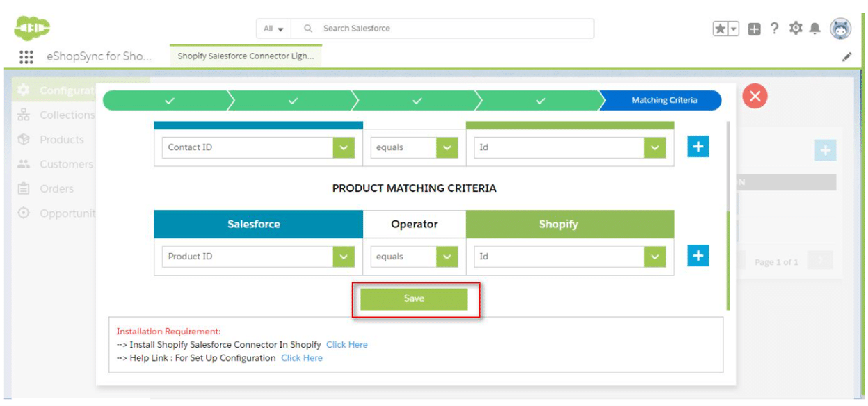Open the Global Actions plus icon
This screenshot has width=868, height=406.
755,29
